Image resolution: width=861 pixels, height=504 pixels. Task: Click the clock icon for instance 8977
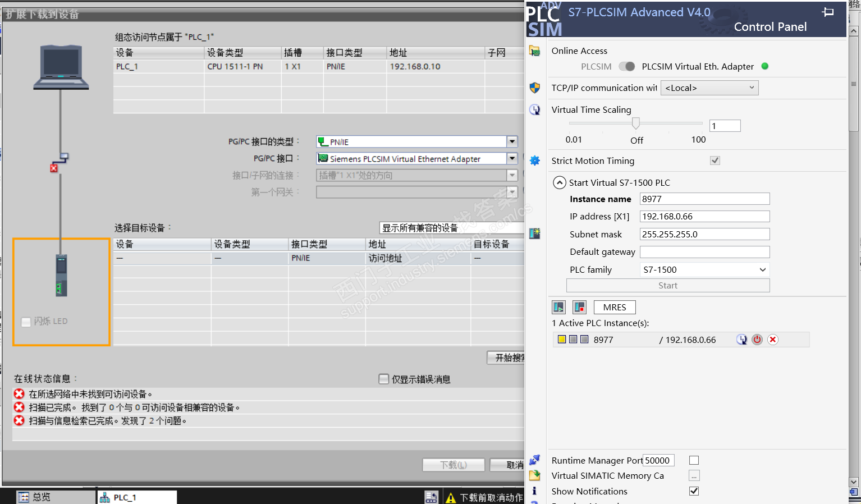click(742, 340)
